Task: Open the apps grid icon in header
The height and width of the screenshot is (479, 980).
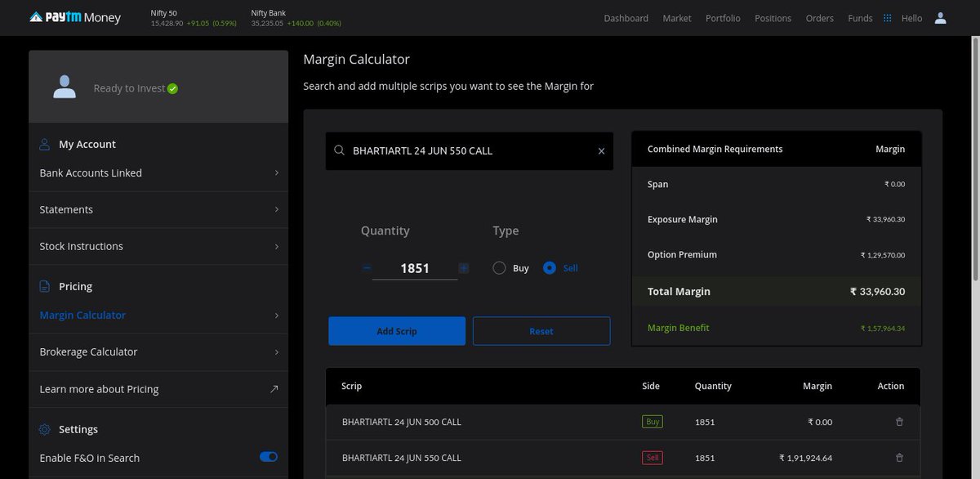Action: point(887,18)
